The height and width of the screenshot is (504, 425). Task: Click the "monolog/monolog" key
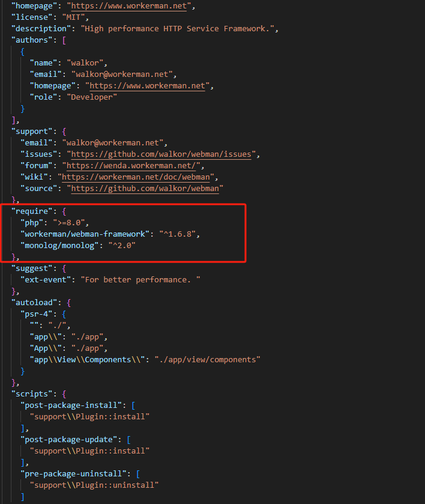59,246
